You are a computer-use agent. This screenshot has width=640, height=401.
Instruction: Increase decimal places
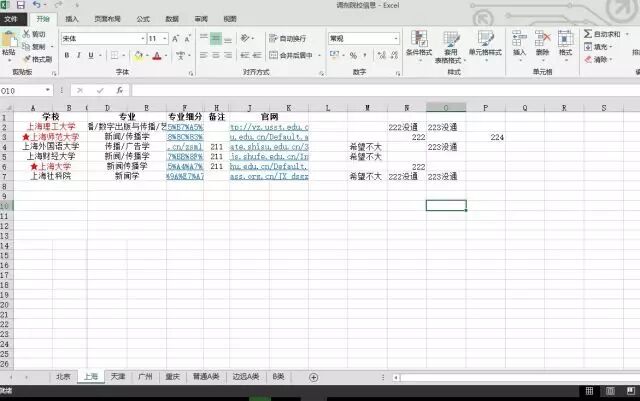point(381,55)
